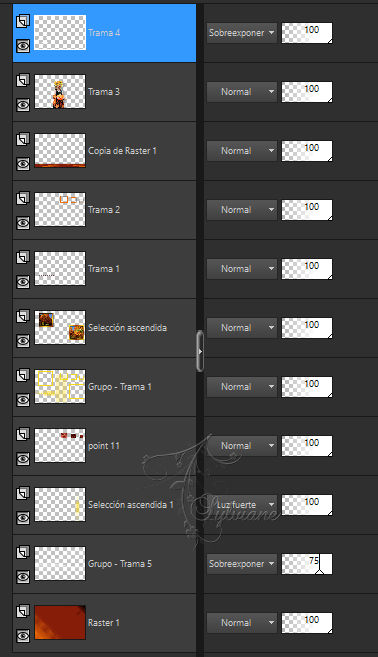The height and width of the screenshot is (657, 378).
Task: Click the Trama 3 layer name
Action: click(x=104, y=92)
